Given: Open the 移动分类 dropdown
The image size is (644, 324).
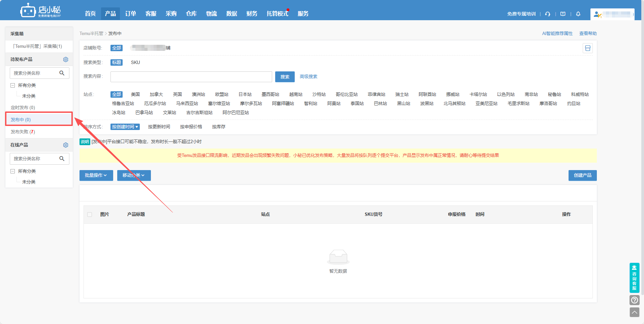Looking at the screenshot, I should (x=134, y=175).
